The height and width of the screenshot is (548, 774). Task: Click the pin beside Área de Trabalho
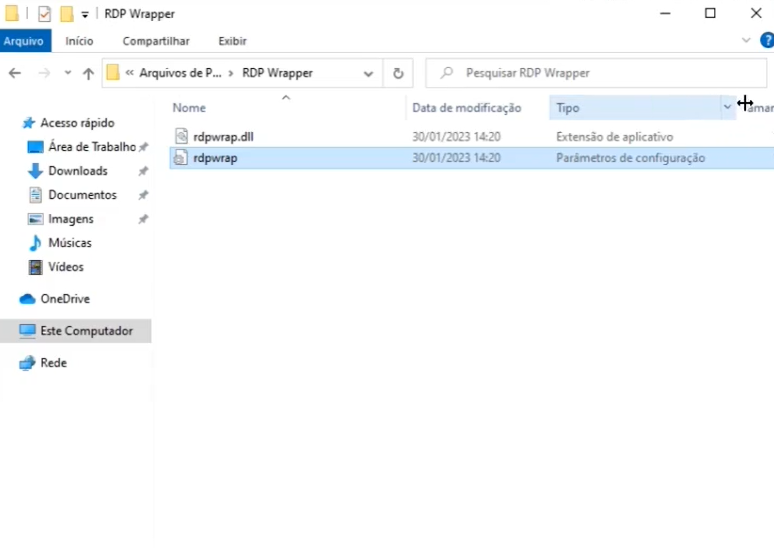143,147
